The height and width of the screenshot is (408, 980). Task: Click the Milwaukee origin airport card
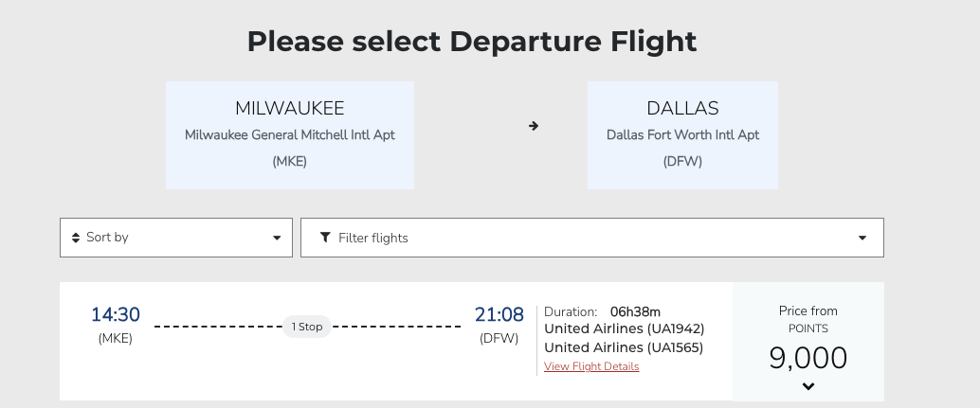click(289, 134)
